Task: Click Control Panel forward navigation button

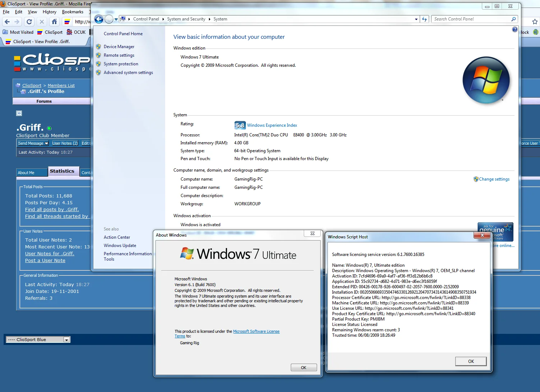Action: click(109, 19)
